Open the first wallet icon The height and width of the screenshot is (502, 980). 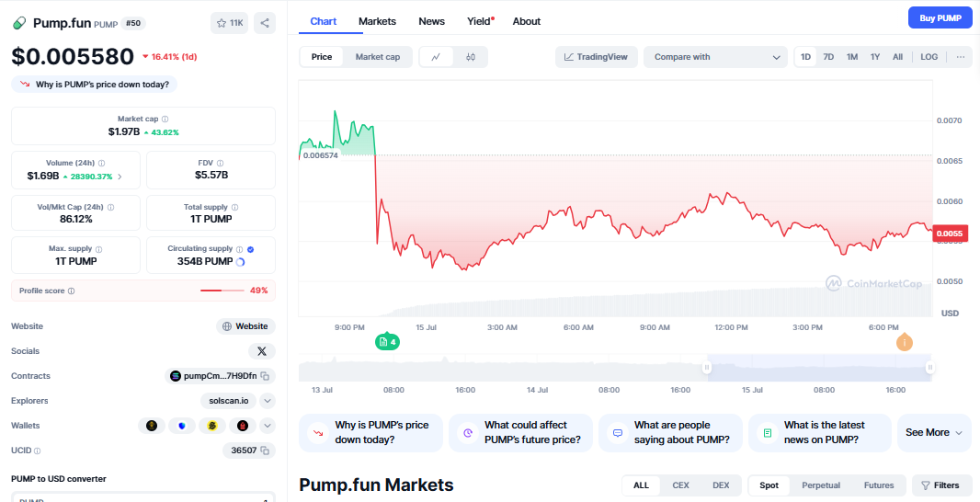point(152,426)
